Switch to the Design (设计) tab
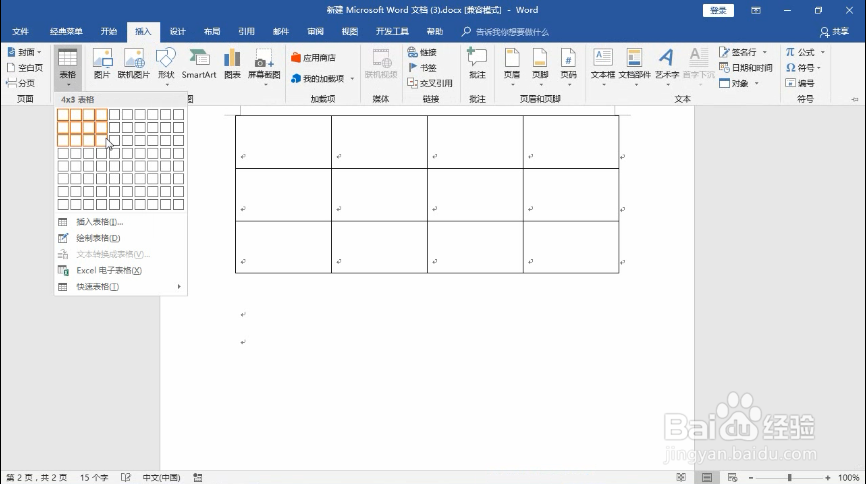Image resolution: width=866 pixels, height=484 pixels. click(177, 31)
